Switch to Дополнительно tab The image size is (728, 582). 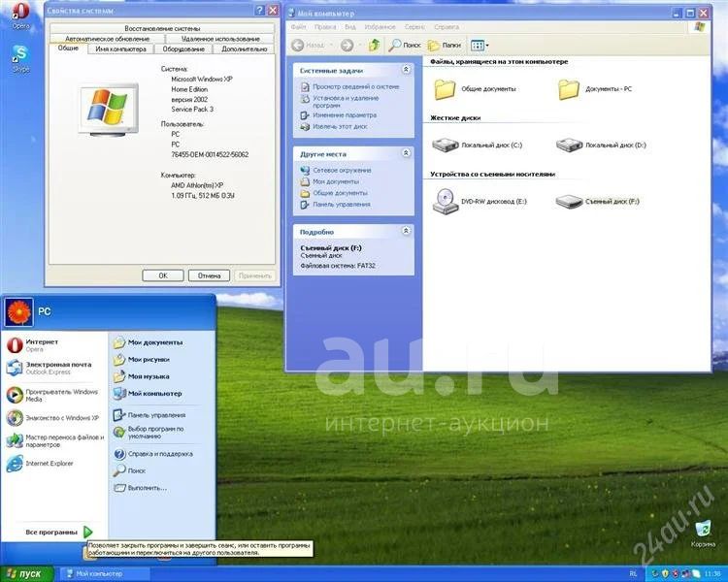pyautogui.click(x=245, y=48)
